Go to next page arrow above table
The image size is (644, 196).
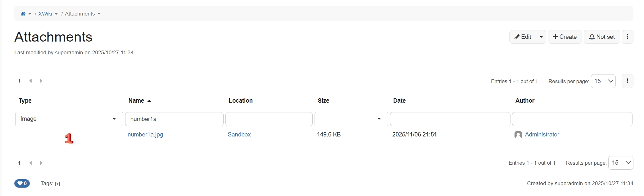point(41,81)
